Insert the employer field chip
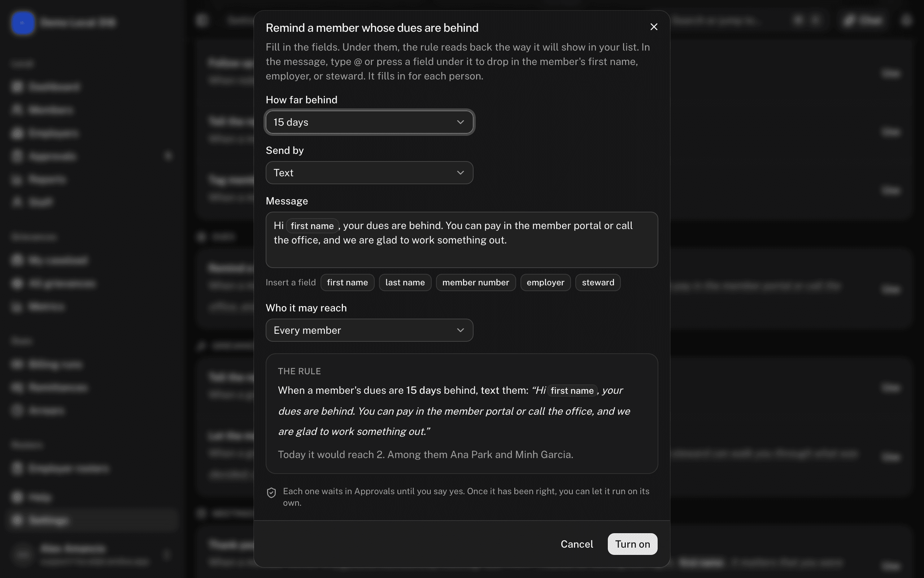The image size is (924, 578). (x=545, y=282)
